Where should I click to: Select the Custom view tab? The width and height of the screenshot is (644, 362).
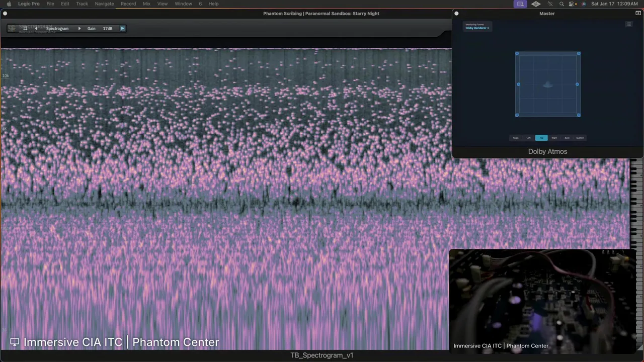coord(580,138)
